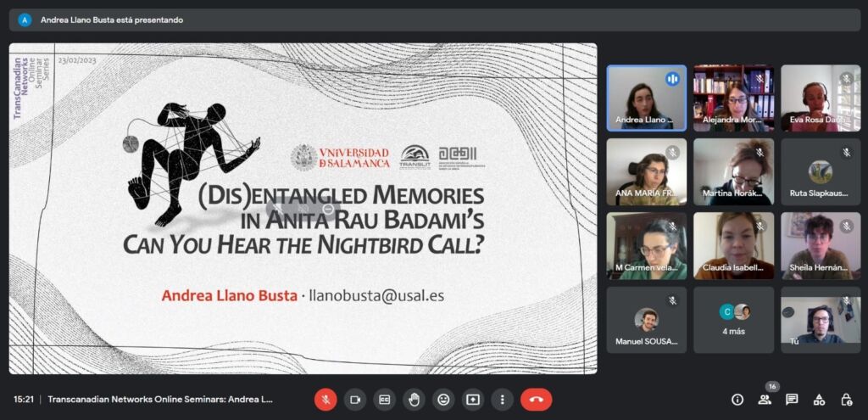Open the Activities panel
868x420 pixels.
819,399
